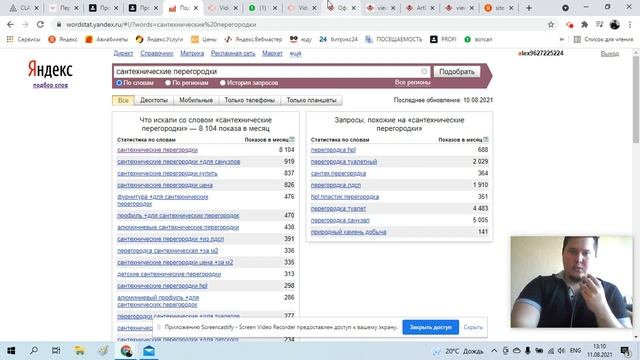The height and width of the screenshot is (360, 640).
Task: Open Все регионы region selector
Action: (x=412, y=82)
